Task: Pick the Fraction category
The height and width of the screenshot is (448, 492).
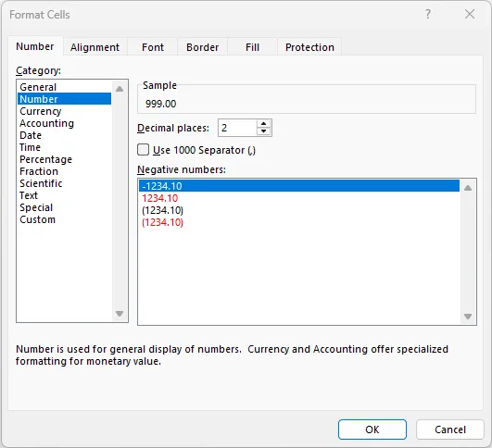Action: [64, 171]
